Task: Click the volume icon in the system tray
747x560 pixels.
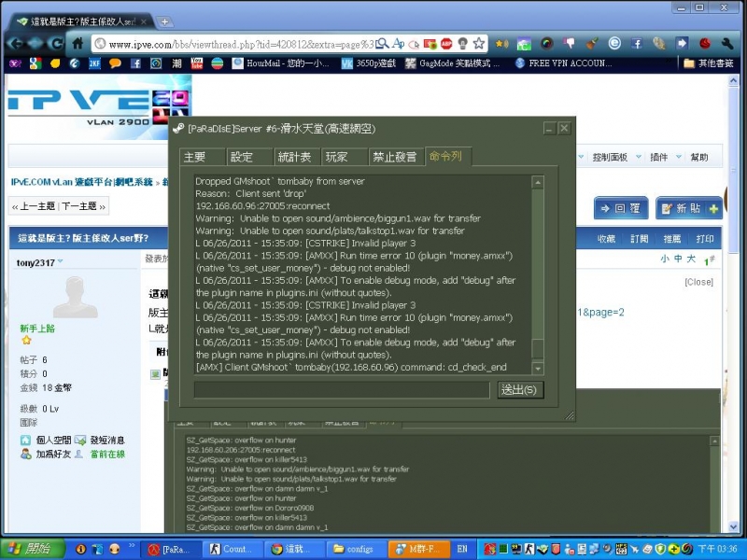Action: 607,549
